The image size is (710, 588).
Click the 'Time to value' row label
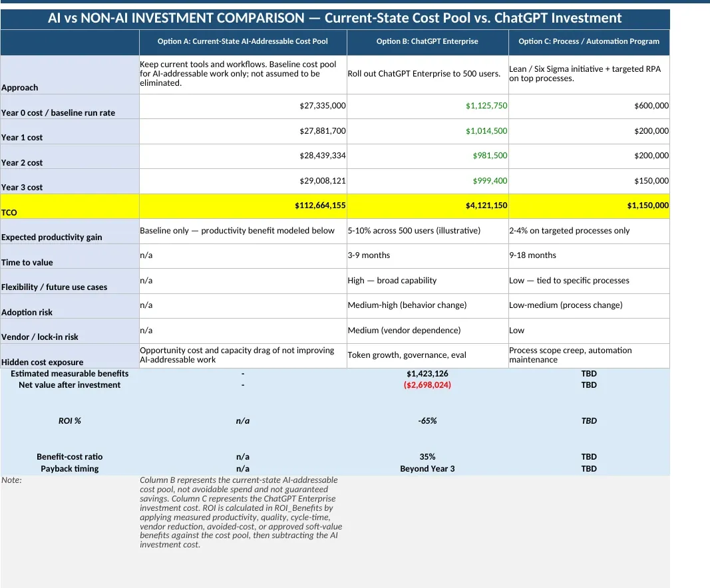pyautogui.click(x=70, y=256)
